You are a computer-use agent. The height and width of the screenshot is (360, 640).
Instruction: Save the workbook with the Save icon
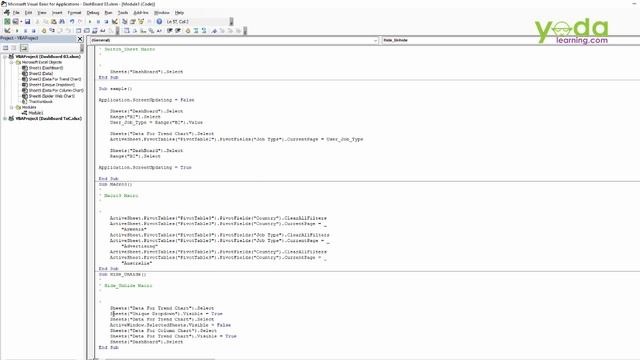click(x=27, y=21)
